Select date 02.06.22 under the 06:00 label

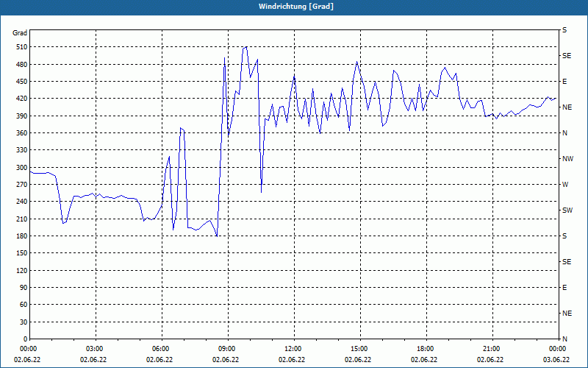coord(159,360)
